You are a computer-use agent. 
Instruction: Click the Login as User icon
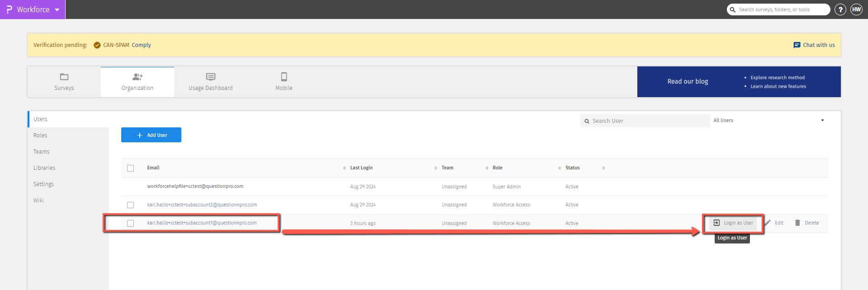click(x=716, y=223)
